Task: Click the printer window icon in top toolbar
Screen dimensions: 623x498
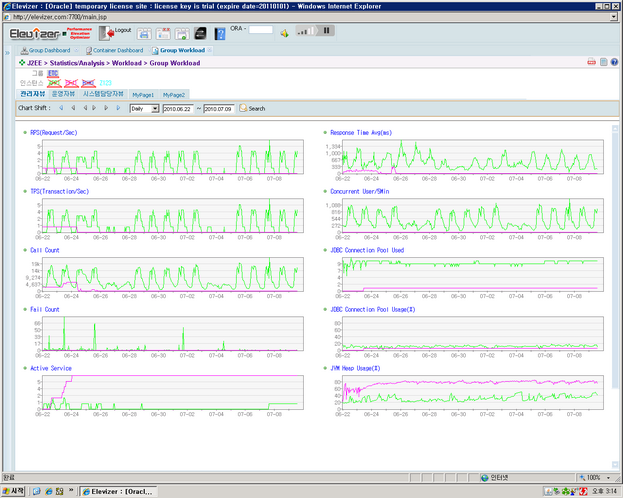Action: 144,34
